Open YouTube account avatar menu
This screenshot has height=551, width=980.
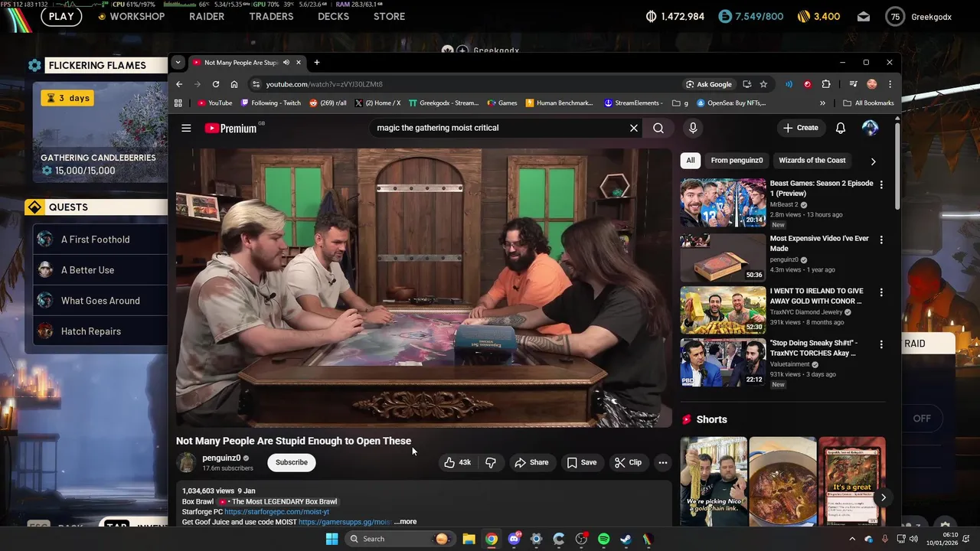870,128
